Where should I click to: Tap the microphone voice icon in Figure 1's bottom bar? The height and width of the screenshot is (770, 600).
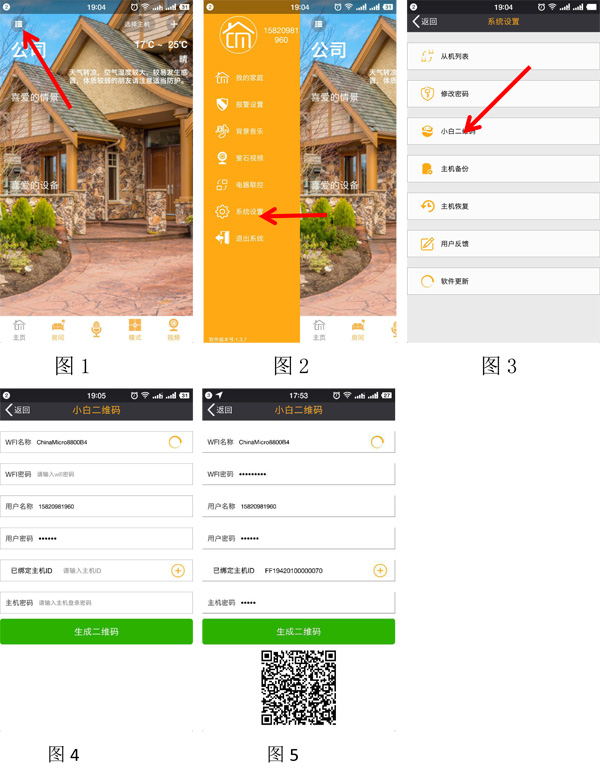[97, 329]
